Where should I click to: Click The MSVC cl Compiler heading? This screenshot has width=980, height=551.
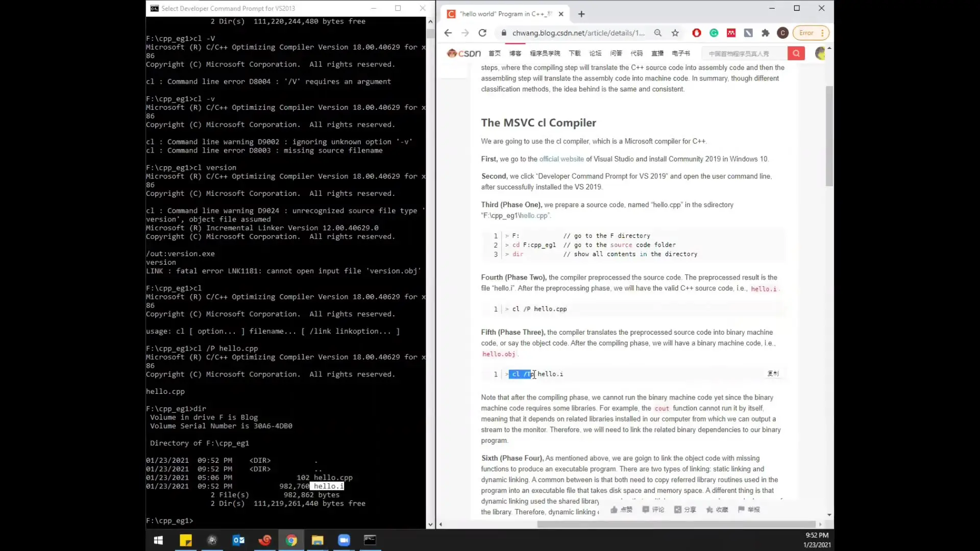pyautogui.click(x=538, y=123)
